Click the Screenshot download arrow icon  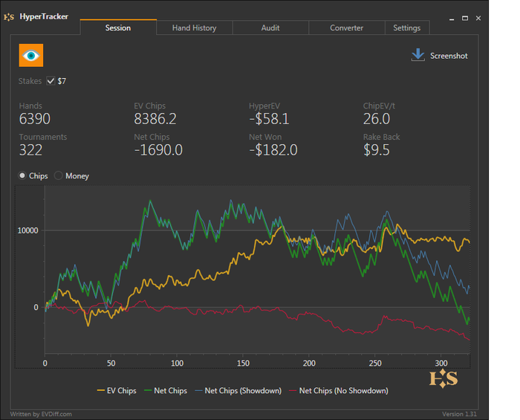[x=417, y=55]
